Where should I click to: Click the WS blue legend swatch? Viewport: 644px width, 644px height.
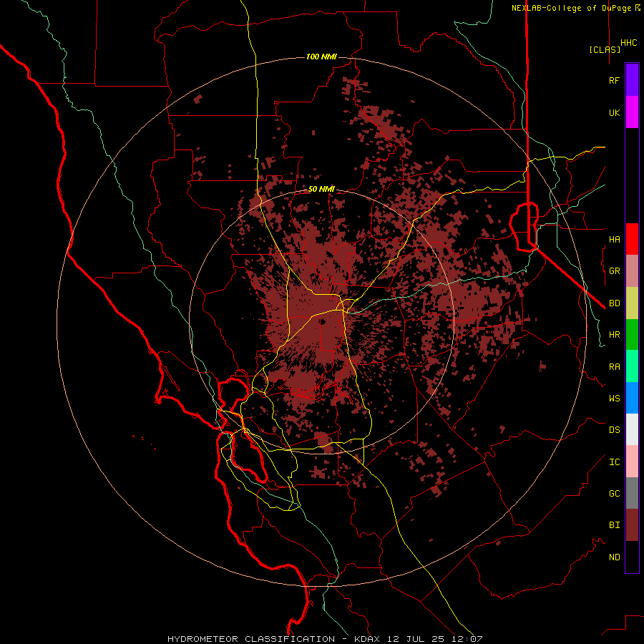pos(632,398)
